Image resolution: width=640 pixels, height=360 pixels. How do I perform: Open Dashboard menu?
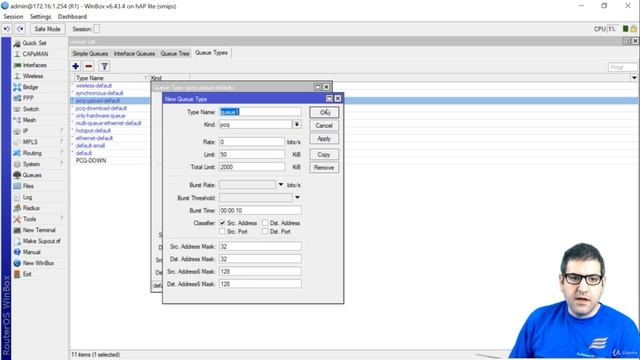[72, 17]
